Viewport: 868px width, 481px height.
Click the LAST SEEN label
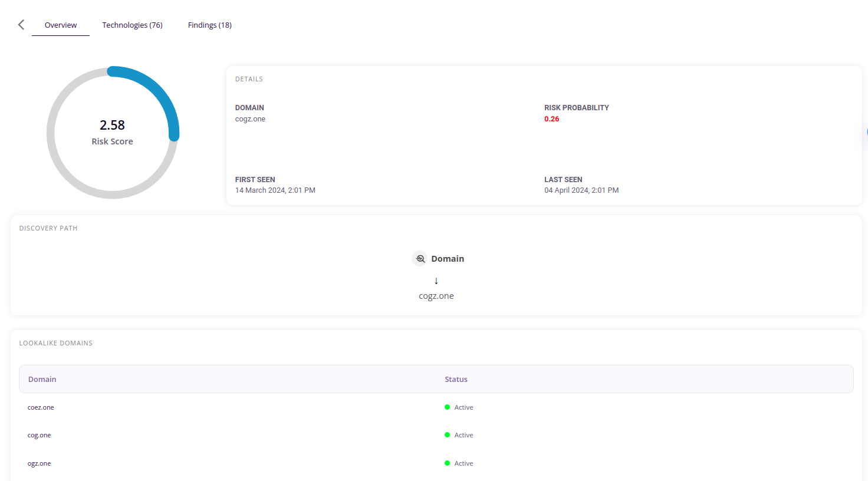[563, 180]
